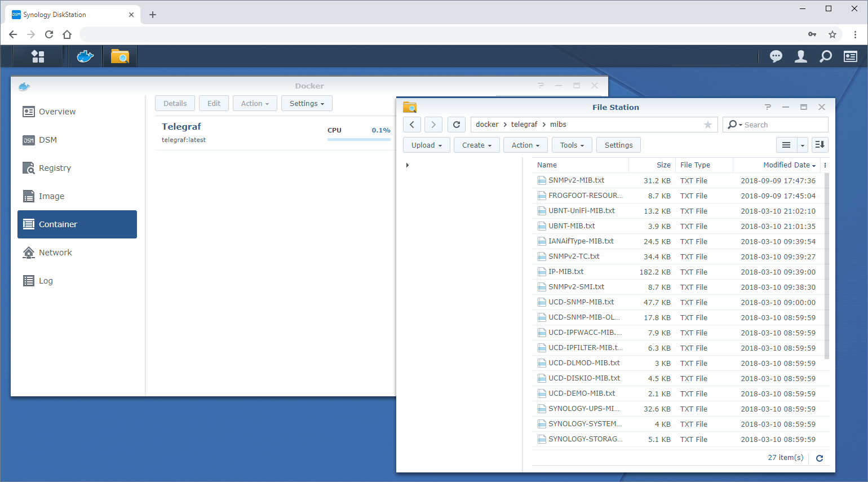Open a new browser tab

click(153, 15)
